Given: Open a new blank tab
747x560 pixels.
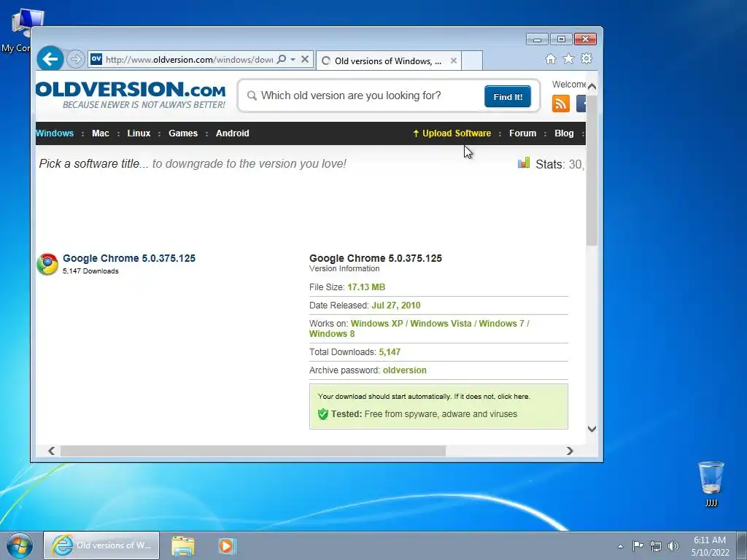Looking at the screenshot, I should tap(472, 61).
